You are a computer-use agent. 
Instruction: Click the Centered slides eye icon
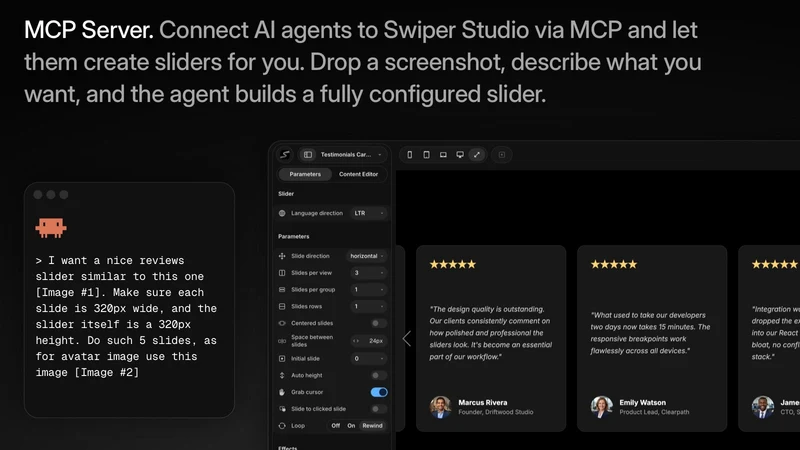[x=282, y=323]
